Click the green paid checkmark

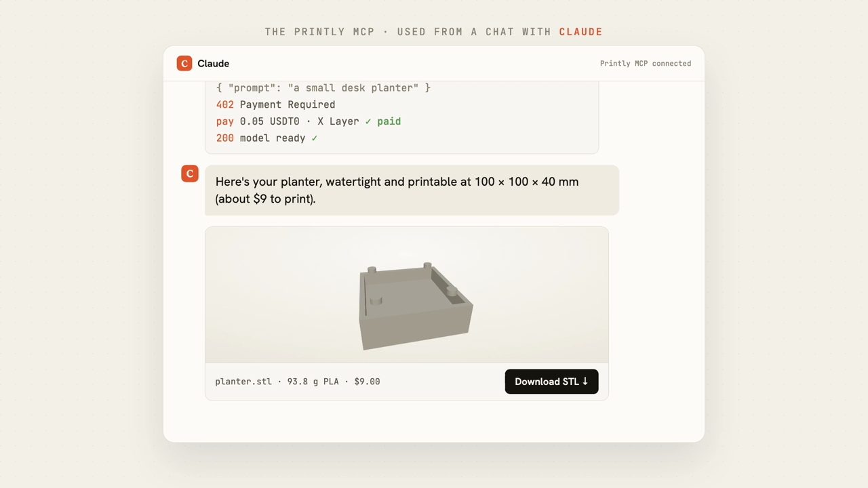pyautogui.click(x=368, y=121)
